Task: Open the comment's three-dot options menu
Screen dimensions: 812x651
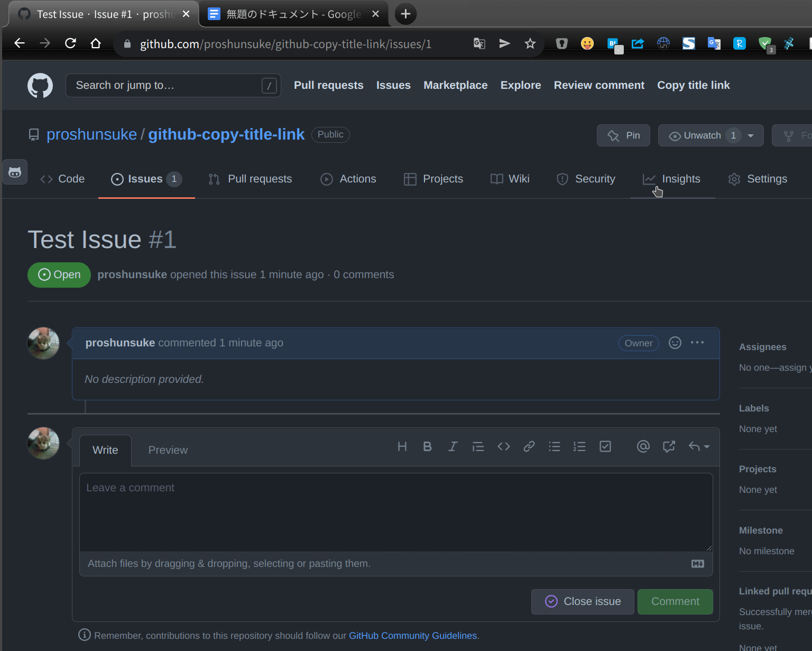Action: [x=697, y=343]
